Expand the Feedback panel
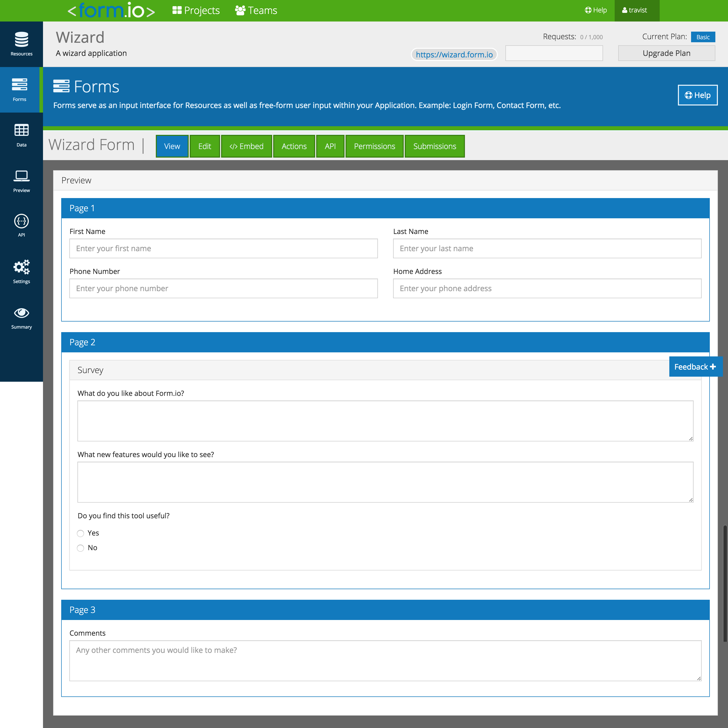 pyautogui.click(x=695, y=367)
